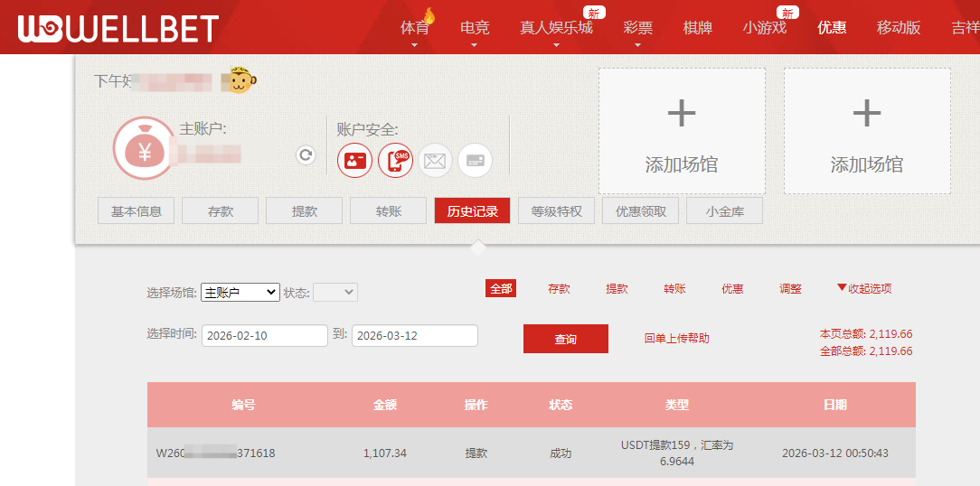The width and height of the screenshot is (980, 486).
Task: Open the 主账户 venue dropdown
Action: 240,293
